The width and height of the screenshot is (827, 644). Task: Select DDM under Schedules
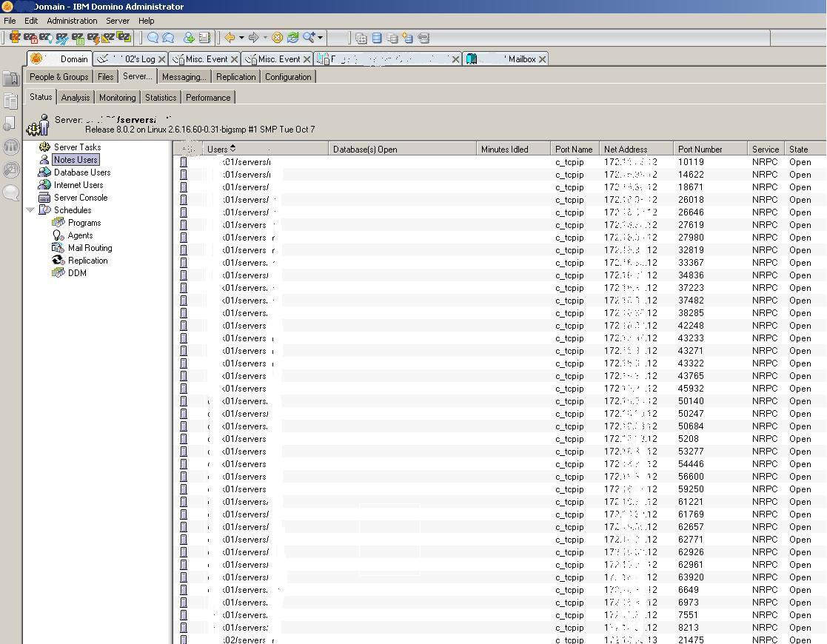point(77,273)
